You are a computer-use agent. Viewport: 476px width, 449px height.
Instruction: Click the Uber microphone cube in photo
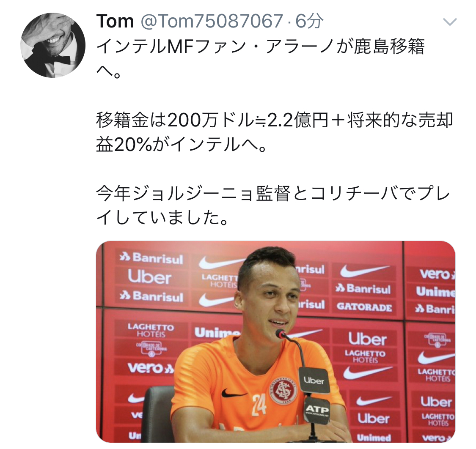click(x=314, y=381)
